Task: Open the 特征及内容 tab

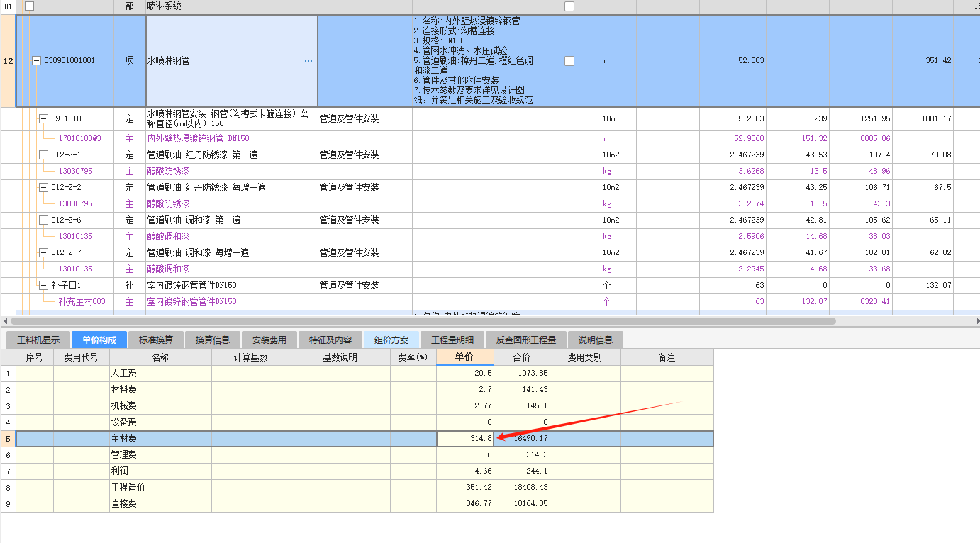Action: pyautogui.click(x=330, y=340)
